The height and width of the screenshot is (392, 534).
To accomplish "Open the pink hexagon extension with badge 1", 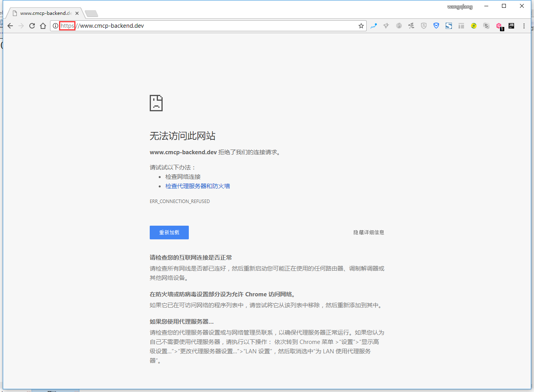I will 499,26.
